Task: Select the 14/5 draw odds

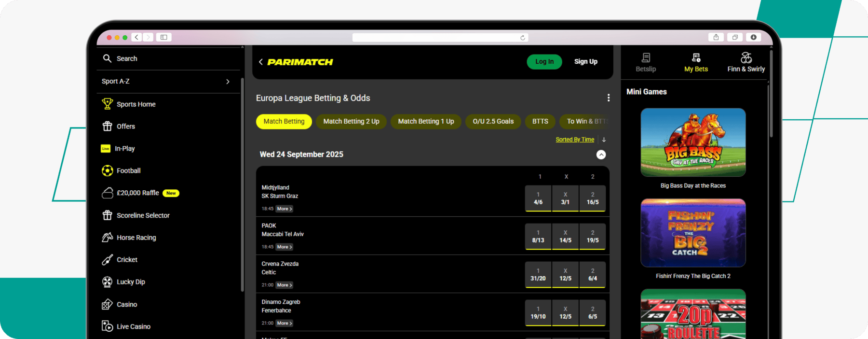Action: pos(565,237)
